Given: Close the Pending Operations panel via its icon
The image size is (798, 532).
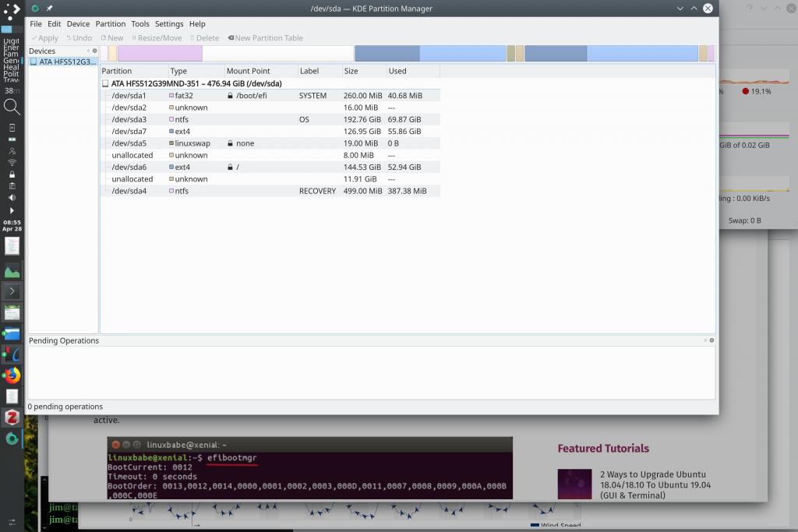Looking at the screenshot, I should 711,340.
